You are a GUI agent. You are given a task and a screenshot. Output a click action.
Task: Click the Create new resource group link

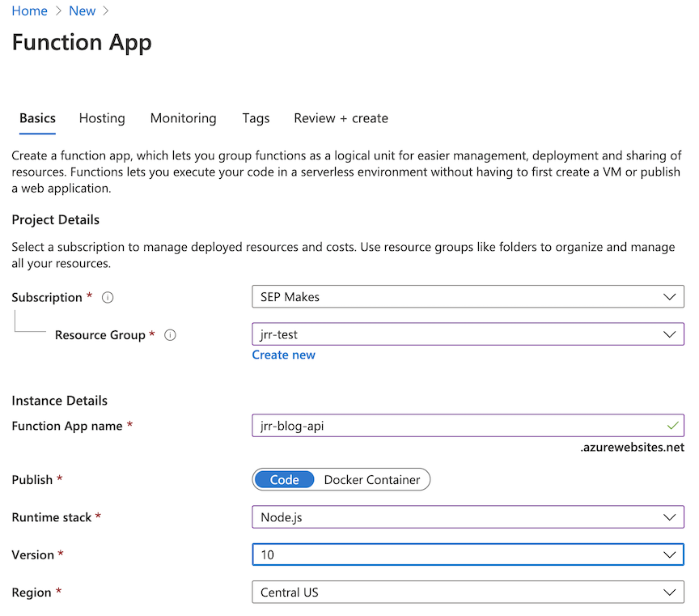point(284,355)
